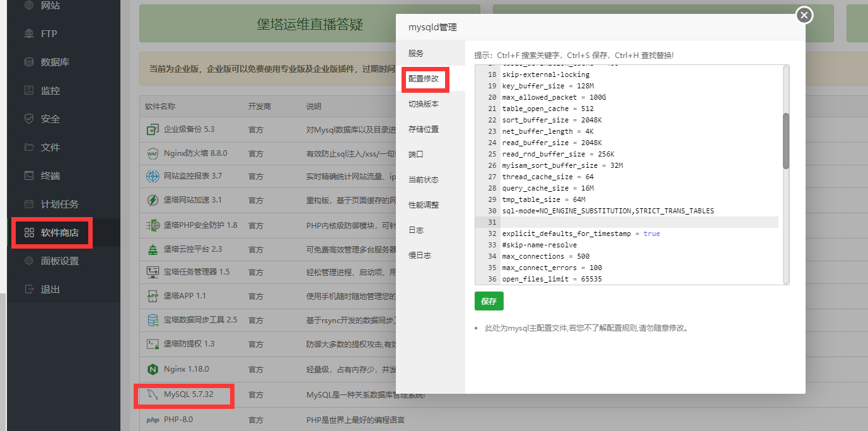This screenshot has width=868, height=431.
Task: Click the query_cache_size = 16M line
Action: [548, 188]
